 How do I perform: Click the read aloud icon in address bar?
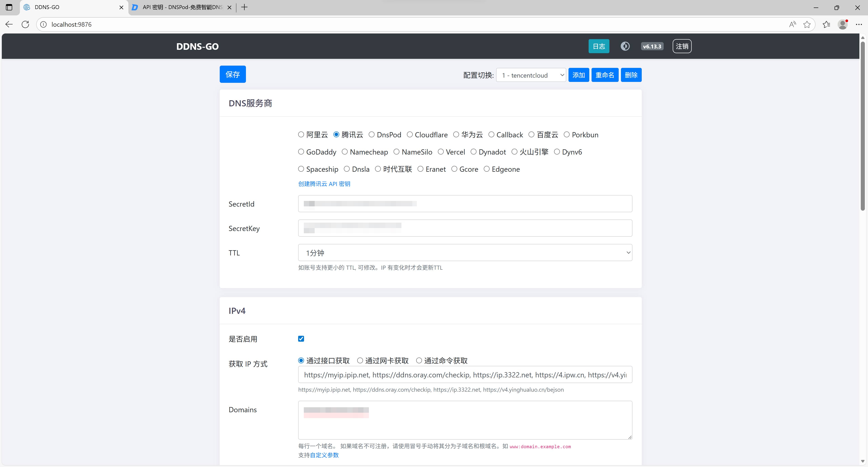[x=792, y=24]
